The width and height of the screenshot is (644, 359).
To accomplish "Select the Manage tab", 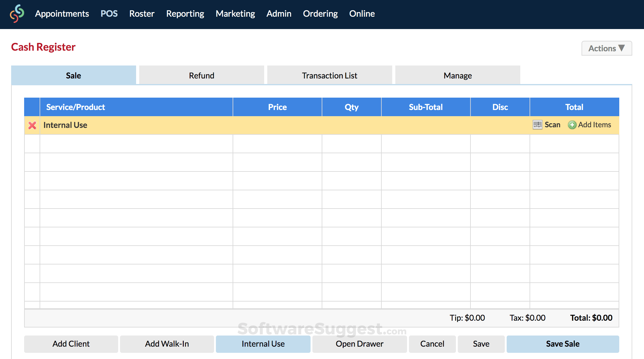I will 457,75.
